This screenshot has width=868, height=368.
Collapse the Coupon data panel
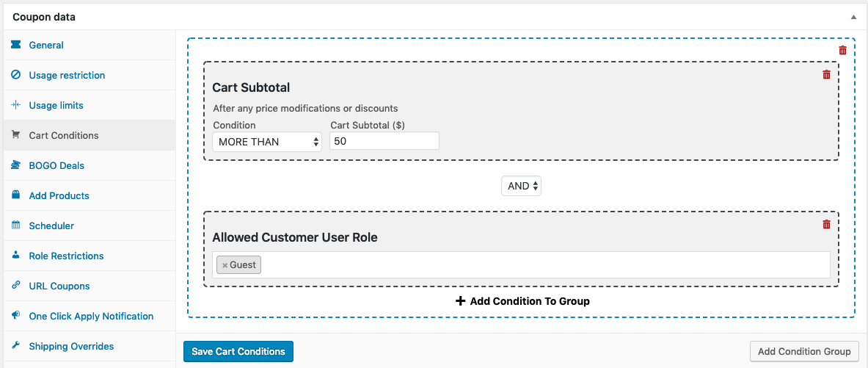click(x=853, y=17)
